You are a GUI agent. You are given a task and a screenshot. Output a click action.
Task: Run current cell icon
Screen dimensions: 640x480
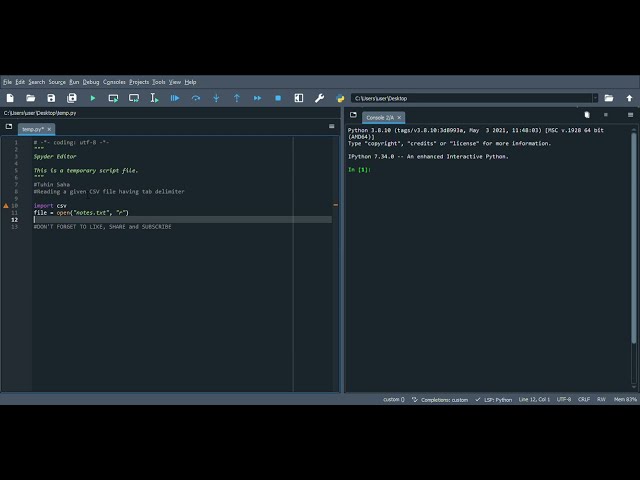tap(113, 98)
